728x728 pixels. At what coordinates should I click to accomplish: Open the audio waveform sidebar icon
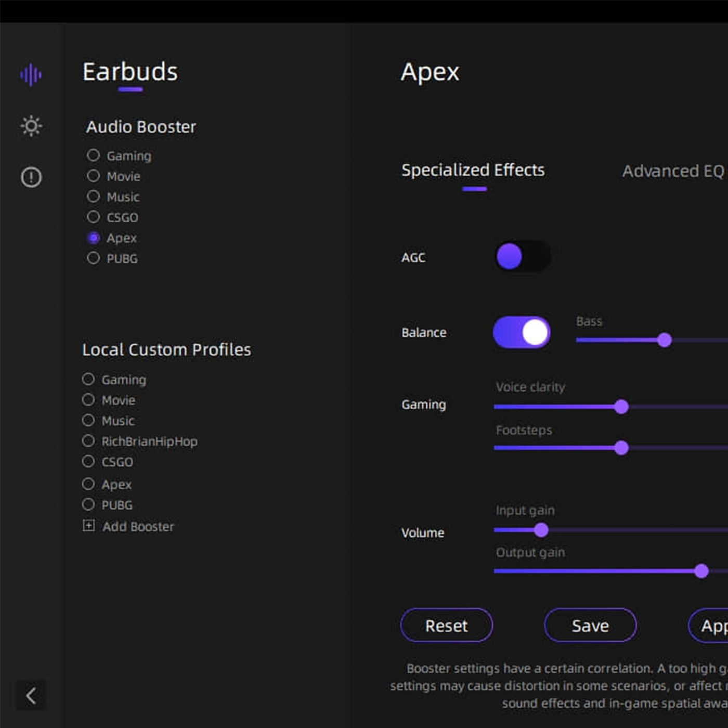[31, 75]
